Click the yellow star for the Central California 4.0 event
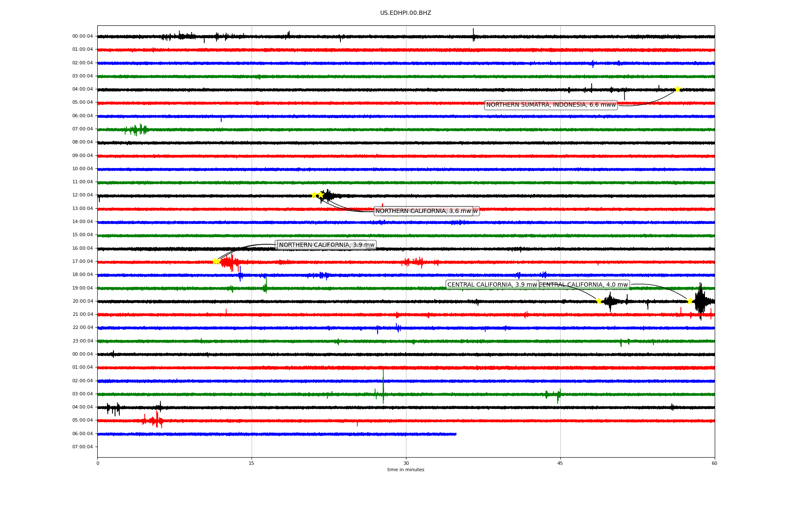The height and width of the screenshot is (508, 812). click(690, 301)
